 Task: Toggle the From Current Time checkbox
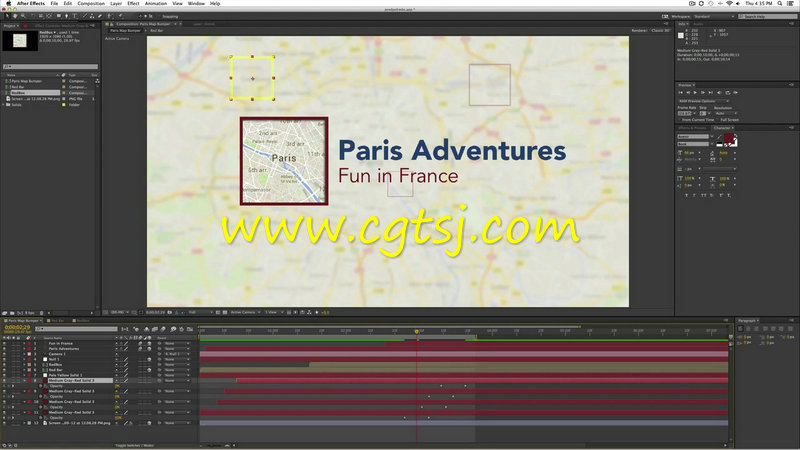(680, 119)
